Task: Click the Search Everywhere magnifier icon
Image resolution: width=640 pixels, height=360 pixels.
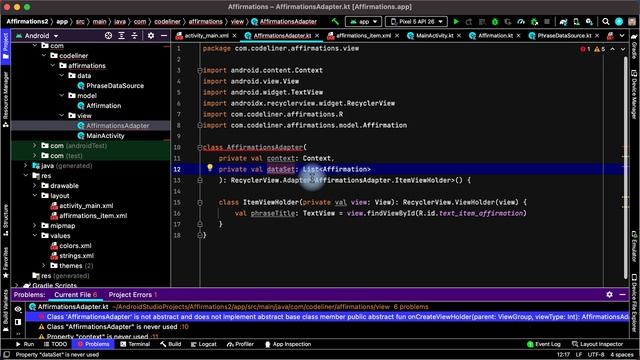Action: [x=606, y=22]
